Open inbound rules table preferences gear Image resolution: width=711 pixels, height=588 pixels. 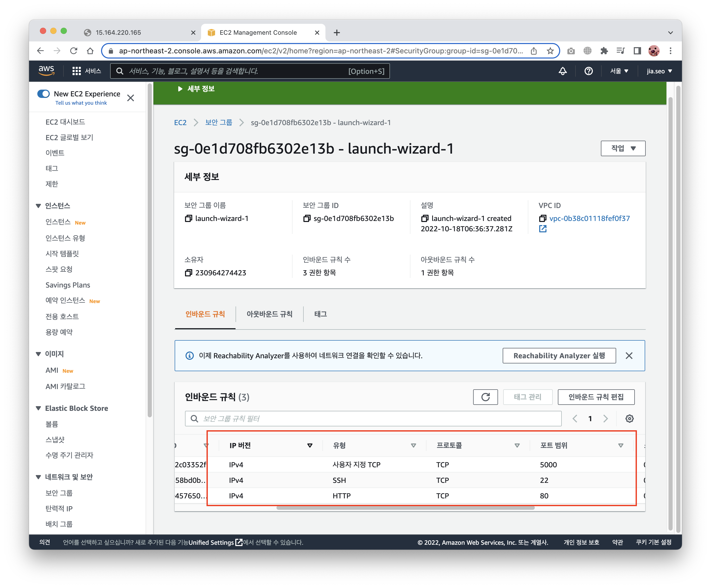click(x=629, y=419)
